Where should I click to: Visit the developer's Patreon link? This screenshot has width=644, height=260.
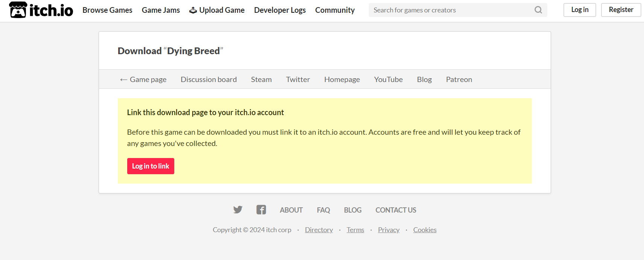click(459, 79)
